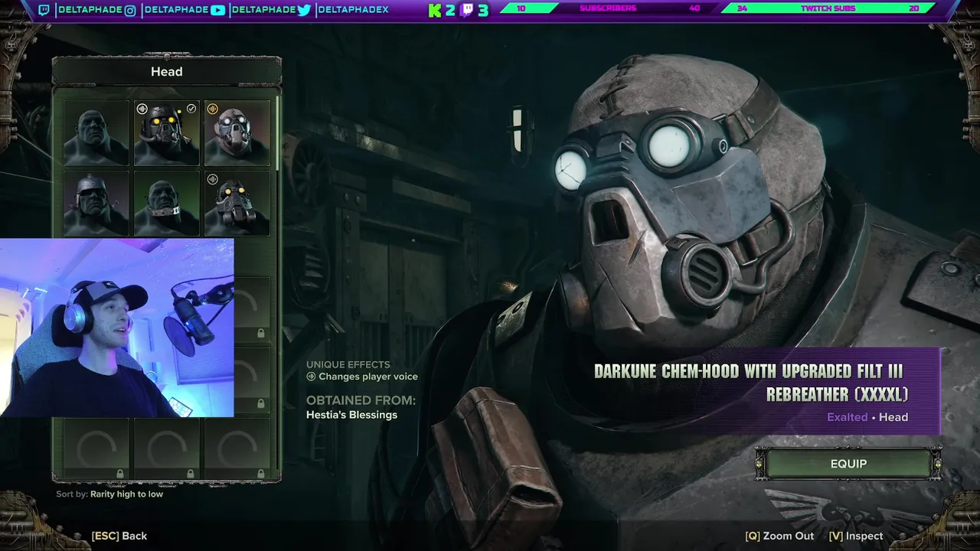Click voice icon on equipped black gas mask

point(142,109)
